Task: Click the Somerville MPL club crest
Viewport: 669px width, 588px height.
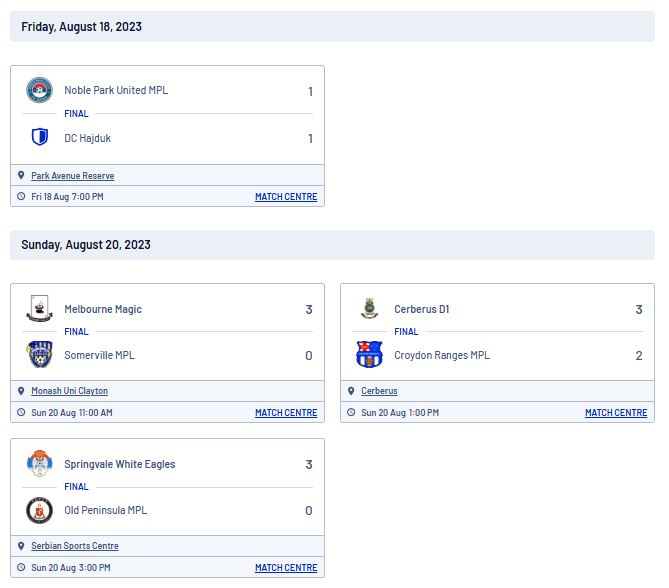Action: (x=39, y=354)
